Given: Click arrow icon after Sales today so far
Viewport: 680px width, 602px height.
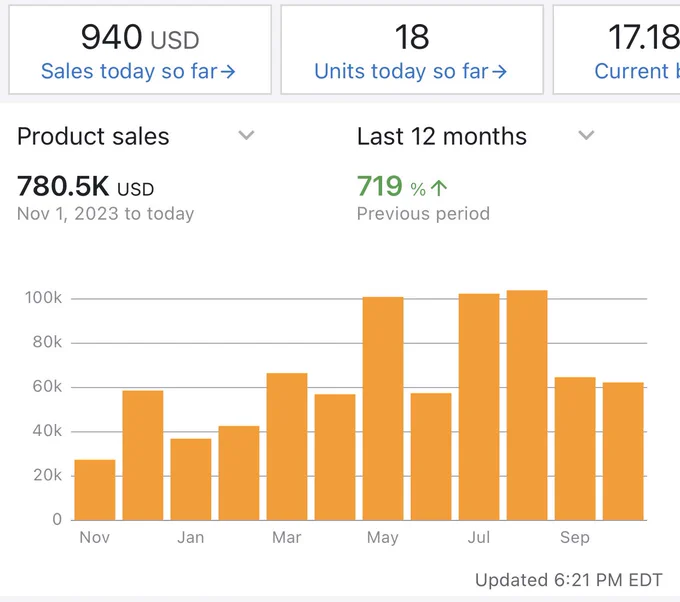Looking at the screenshot, I should click(228, 72).
